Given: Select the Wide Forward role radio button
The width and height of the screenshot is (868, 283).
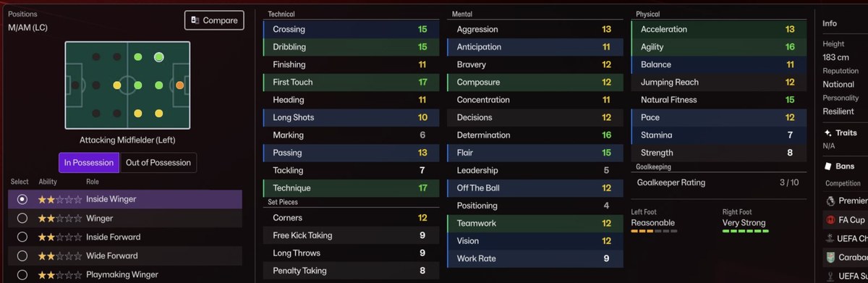Looking at the screenshot, I should pyautogui.click(x=22, y=255).
